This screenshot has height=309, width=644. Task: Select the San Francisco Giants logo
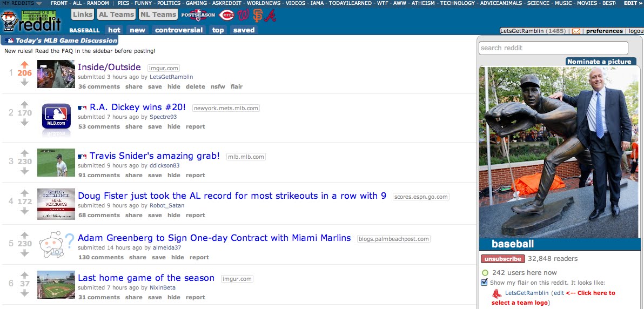coord(258,15)
